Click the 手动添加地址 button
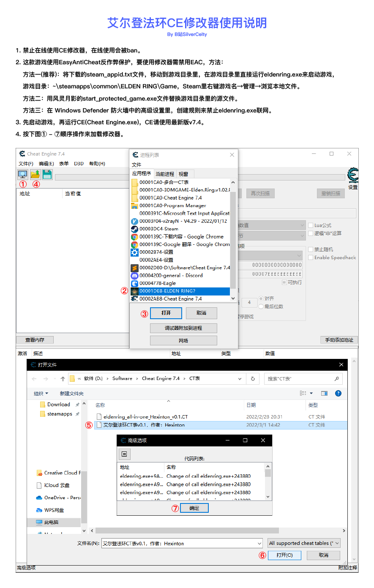The height and width of the screenshot is (588, 374). tap(339, 340)
